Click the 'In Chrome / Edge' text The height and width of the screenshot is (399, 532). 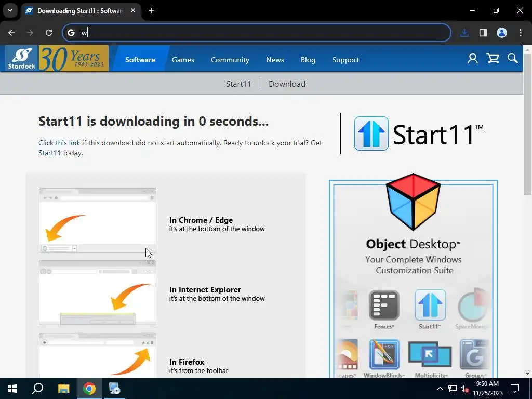coord(201,220)
